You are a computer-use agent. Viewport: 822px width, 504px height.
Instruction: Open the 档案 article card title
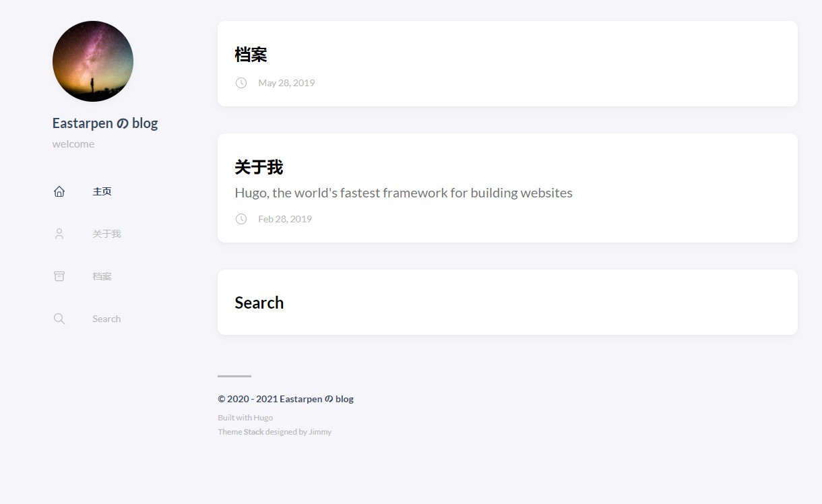click(x=251, y=54)
